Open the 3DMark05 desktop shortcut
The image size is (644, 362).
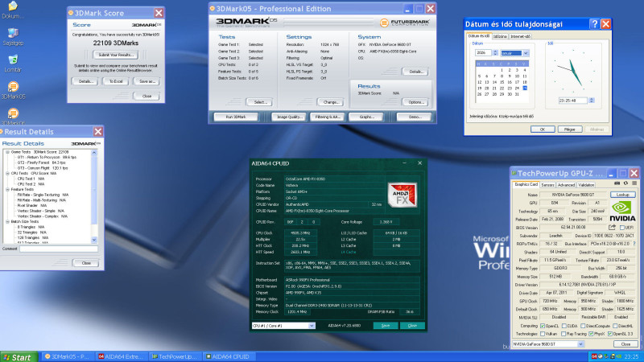pos(13,90)
